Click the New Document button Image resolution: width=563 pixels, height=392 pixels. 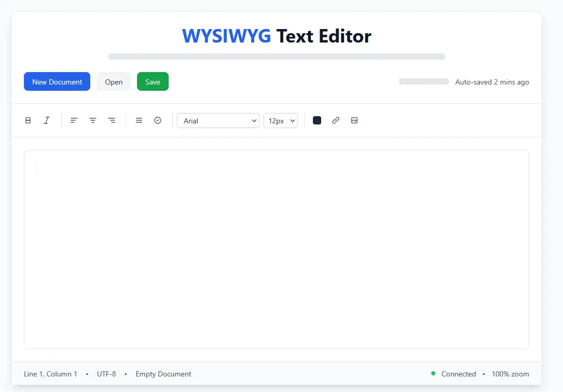point(57,81)
